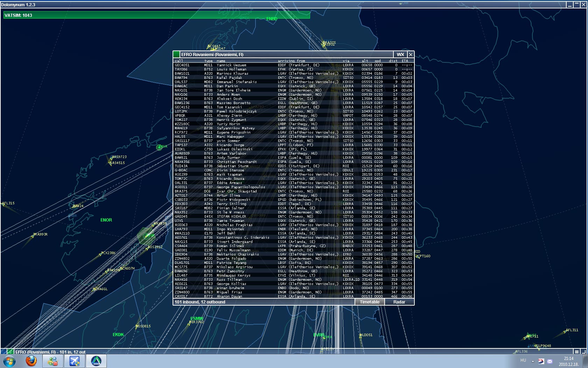Show hidden system tray icons
The height and width of the screenshot is (368, 588).
pyautogui.click(x=533, y=361)
